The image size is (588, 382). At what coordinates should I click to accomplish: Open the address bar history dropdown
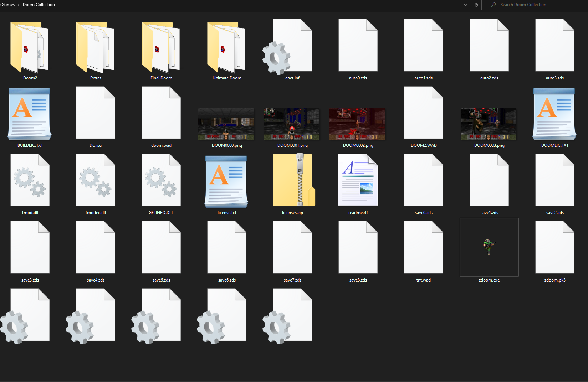pyautogui.click(x=466, y=5)
